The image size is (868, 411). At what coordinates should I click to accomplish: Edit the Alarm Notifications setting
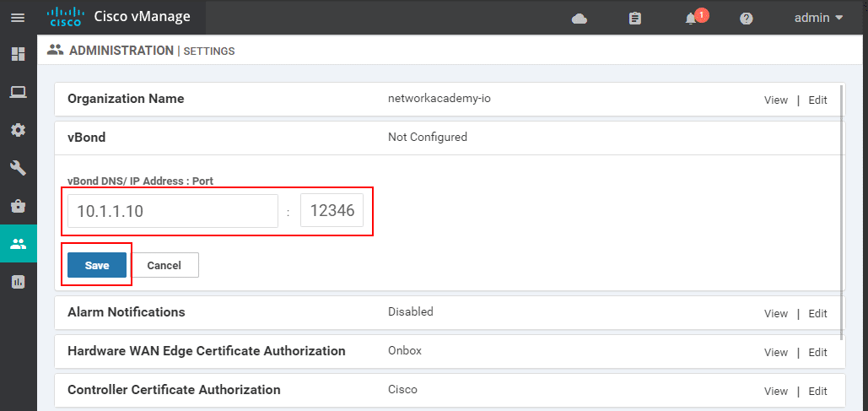tap(817, 313)
